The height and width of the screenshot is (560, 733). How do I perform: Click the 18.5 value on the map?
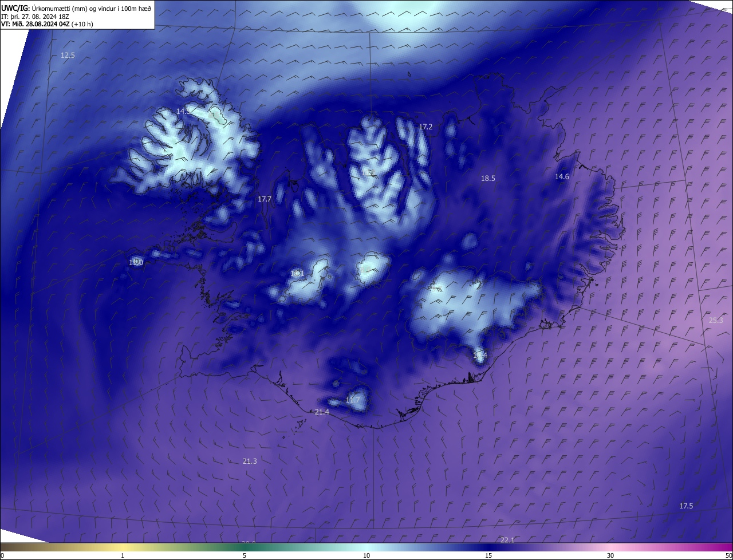tap(488, 179)
